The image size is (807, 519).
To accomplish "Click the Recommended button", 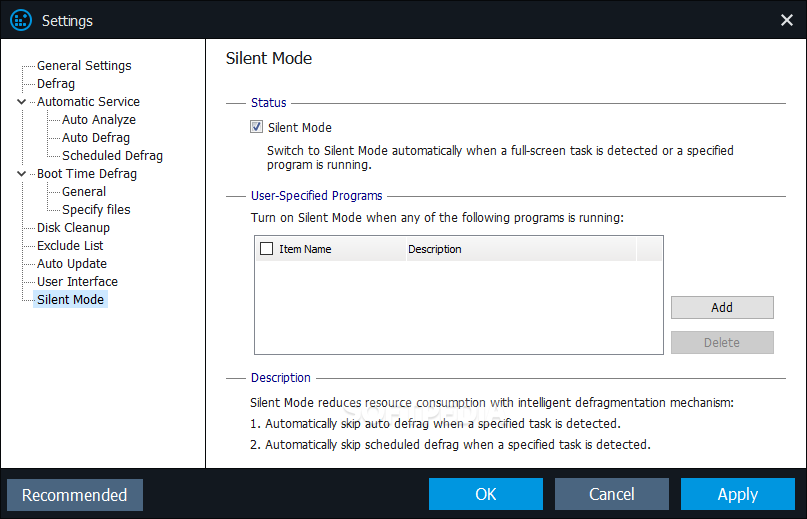I will point(75,495).
